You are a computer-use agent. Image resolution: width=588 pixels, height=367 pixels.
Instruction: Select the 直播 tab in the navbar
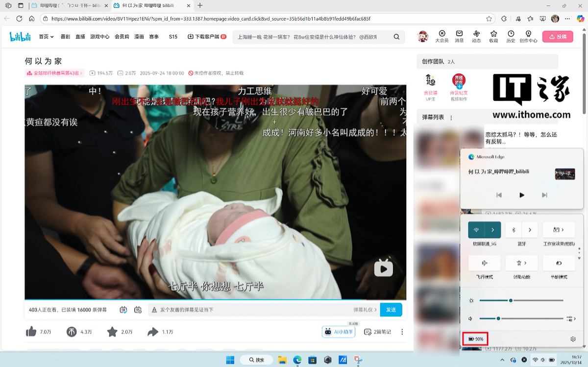click(x=80, y=37)
